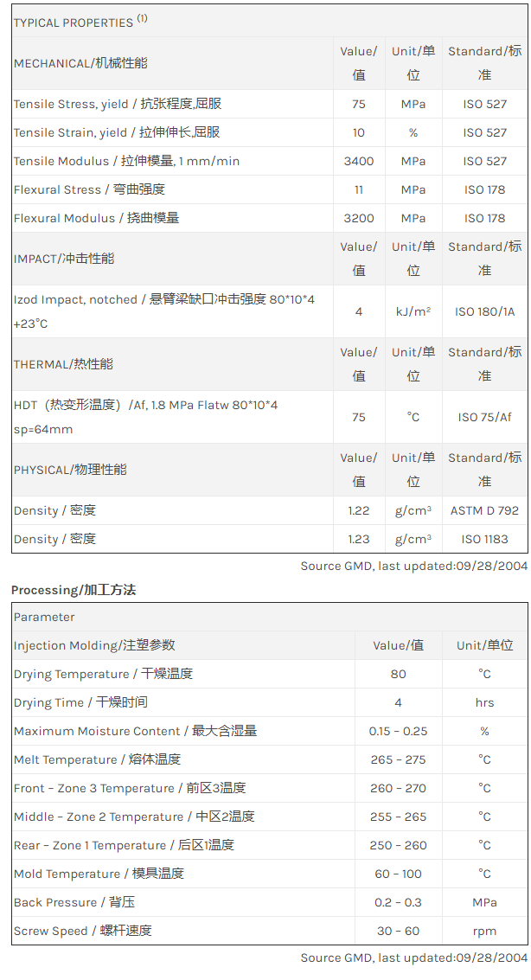Click the density value 1.23
531x980 pixels.
(x=359, y=539)
